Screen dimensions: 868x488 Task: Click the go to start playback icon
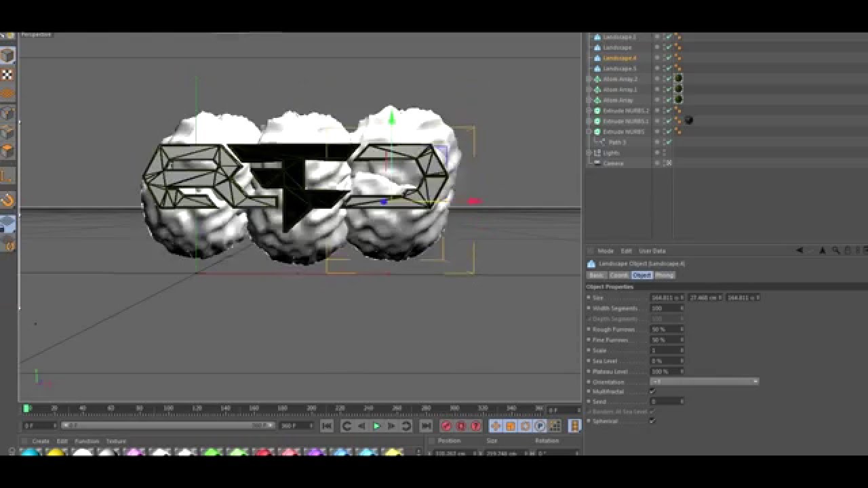click(326, 426)
